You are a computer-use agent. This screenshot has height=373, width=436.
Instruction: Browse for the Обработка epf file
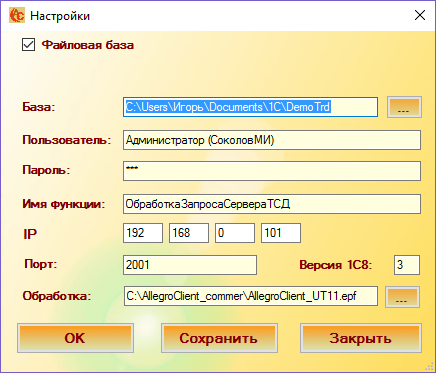pos(402,297)
